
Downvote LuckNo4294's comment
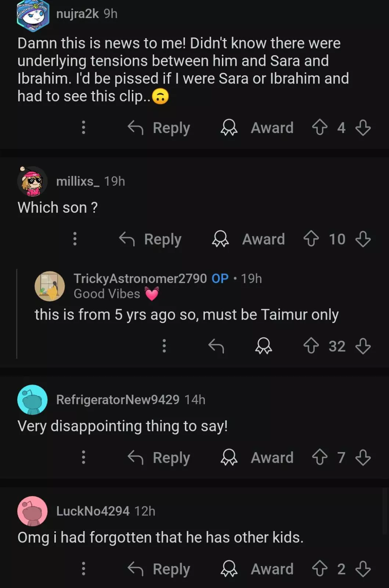pyautogui.click(x=363, y=569)
